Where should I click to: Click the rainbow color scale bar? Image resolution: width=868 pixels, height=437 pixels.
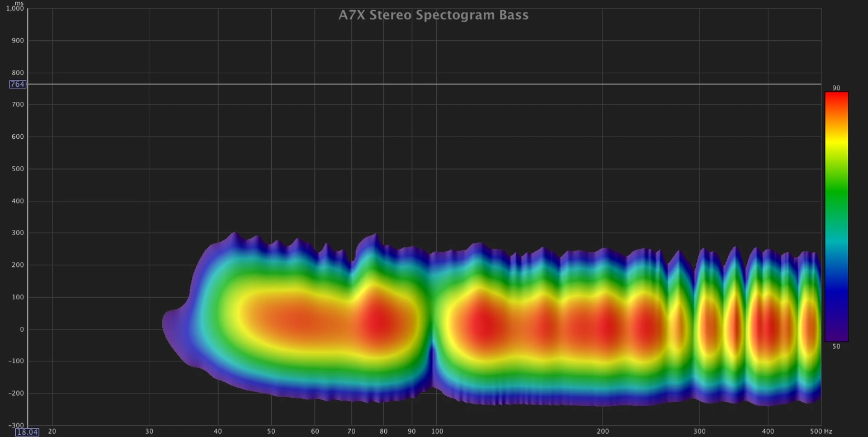tap(836, 217)
